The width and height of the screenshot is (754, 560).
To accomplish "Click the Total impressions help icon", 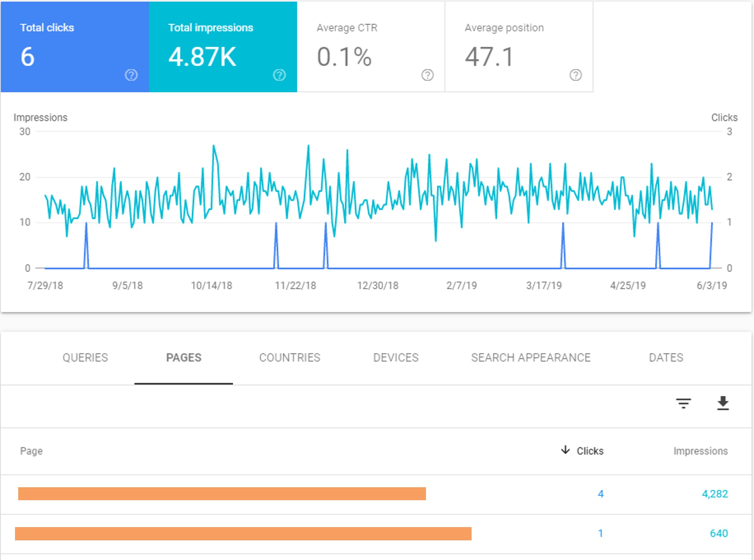I will (279, 75).
